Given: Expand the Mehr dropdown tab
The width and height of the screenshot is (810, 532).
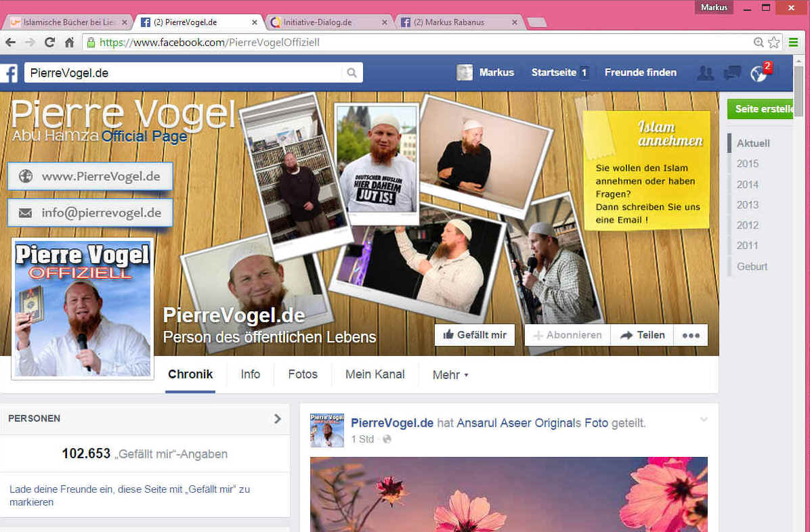Looking at the screenshot, I should (450, 375).
